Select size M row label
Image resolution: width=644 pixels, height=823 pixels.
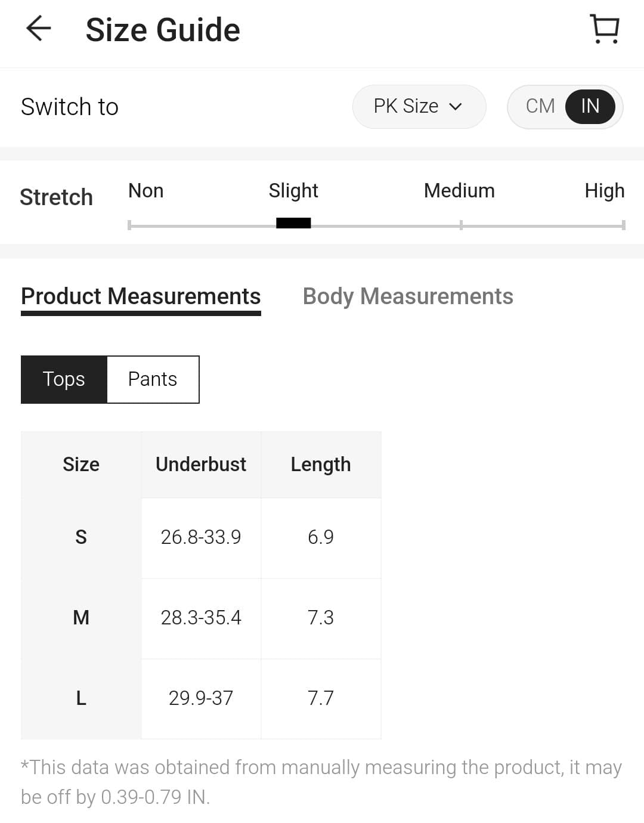81,618
